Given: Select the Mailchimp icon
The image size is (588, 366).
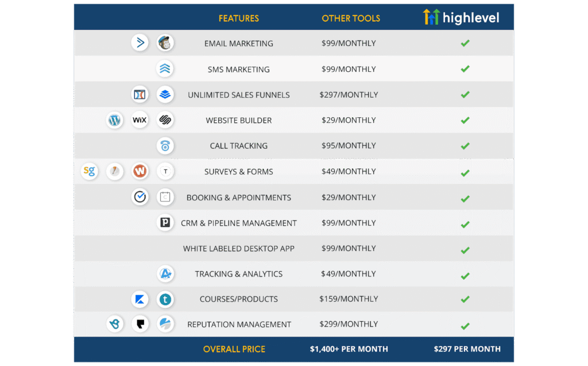Looking at the screenshot, I should tap(165, 43).
